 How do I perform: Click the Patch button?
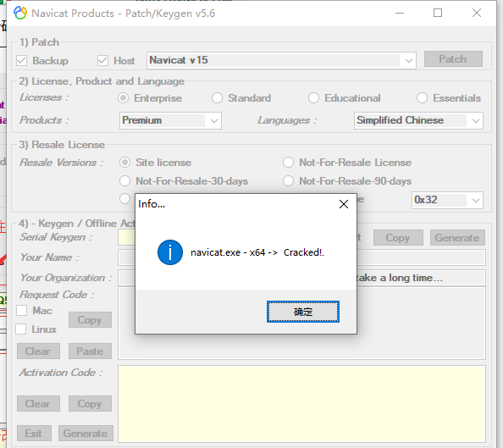coord(453,59)
